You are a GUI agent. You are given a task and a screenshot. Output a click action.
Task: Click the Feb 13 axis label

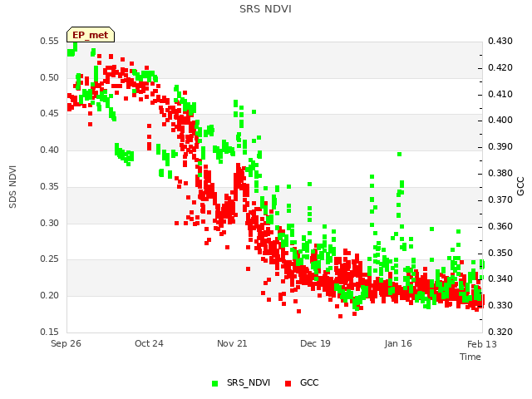482,344
